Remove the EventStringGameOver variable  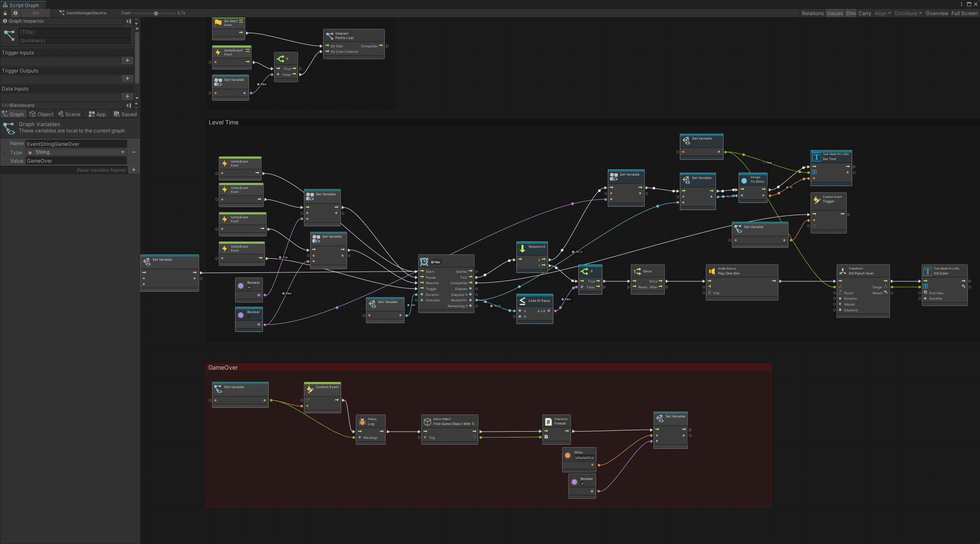click(x=134, y=153)
